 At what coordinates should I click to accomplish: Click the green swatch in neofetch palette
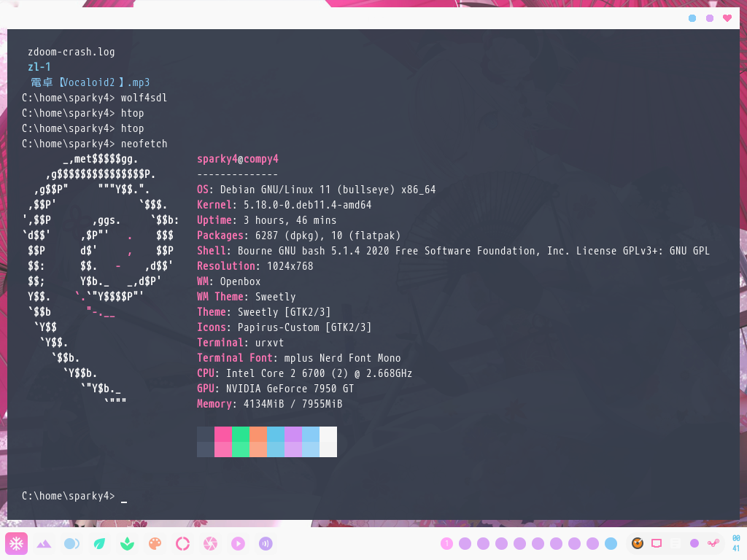tap(241, 442)
